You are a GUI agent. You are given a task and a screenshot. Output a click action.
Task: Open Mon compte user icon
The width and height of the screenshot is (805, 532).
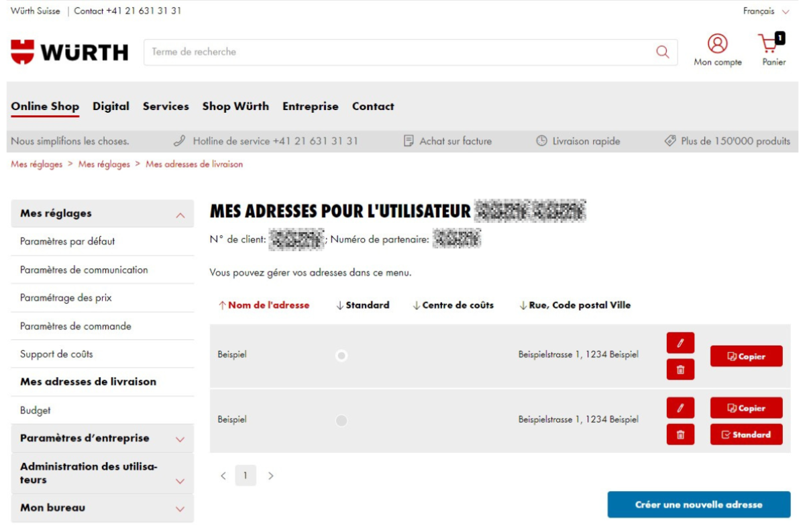[718, 44]
